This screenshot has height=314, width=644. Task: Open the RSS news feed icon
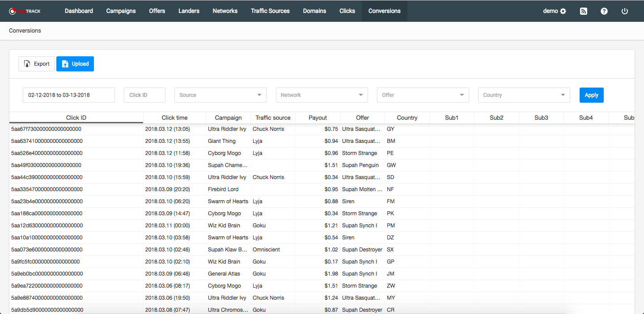(584, 11)
